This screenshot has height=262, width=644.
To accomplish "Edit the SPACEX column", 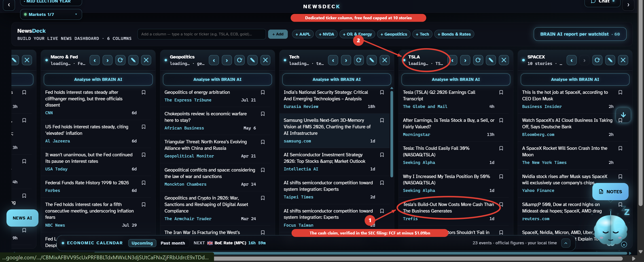I will [x=610, y=60].
